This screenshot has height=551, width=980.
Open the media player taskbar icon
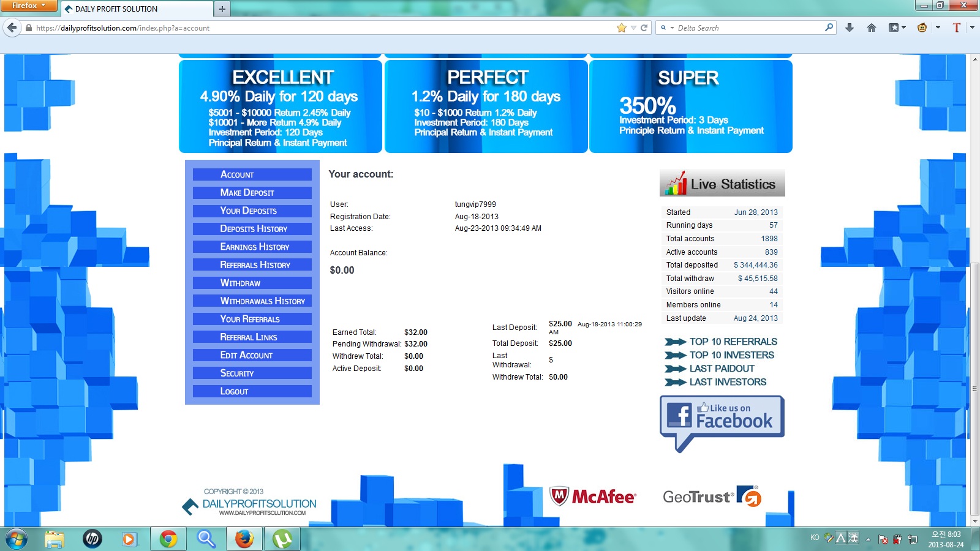(x=129, y=539)
